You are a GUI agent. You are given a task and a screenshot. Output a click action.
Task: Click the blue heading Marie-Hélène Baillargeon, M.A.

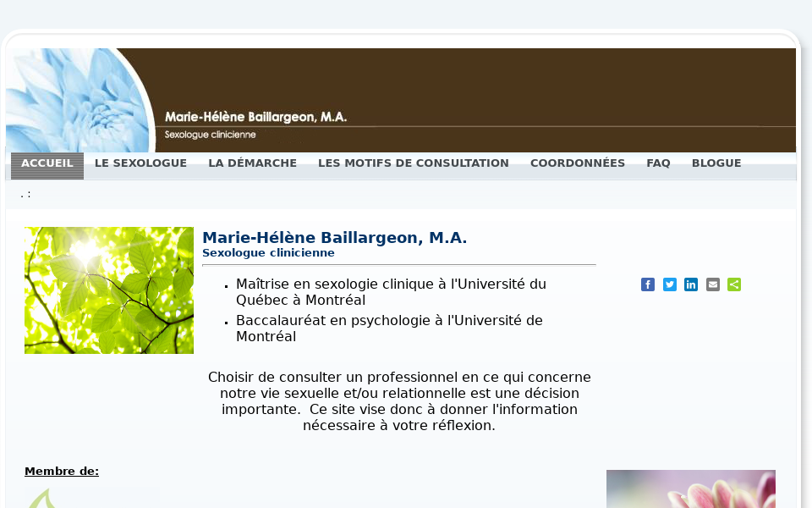click(334, 238)
